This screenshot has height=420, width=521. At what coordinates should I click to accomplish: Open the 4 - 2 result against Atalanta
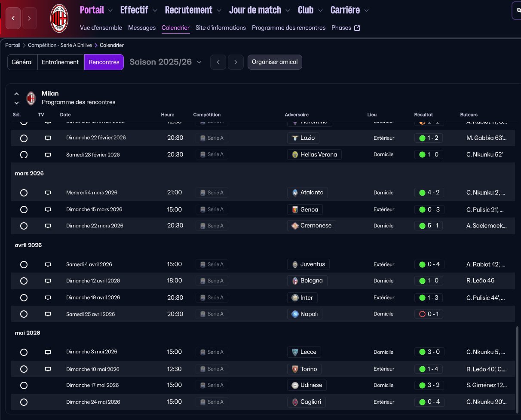(429, 193)
